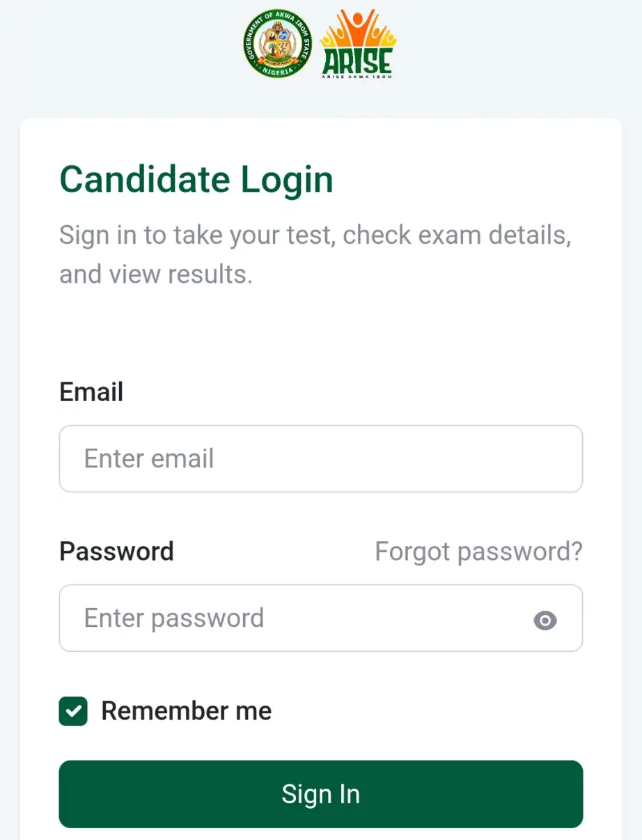This screenshot has height=840, width=642.
Task: Click the 'Email' field label
Action: coord(91,392)
